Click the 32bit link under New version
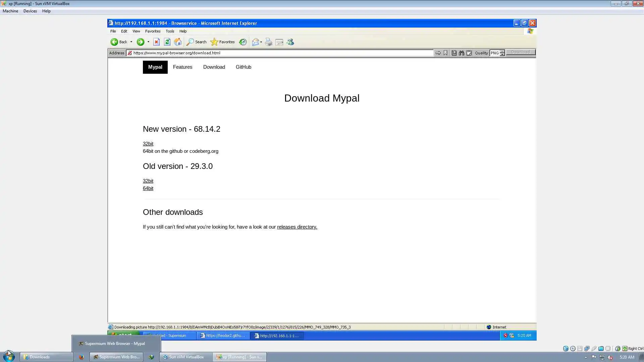This screenshot has height=362, width=644. coord(148,144)
